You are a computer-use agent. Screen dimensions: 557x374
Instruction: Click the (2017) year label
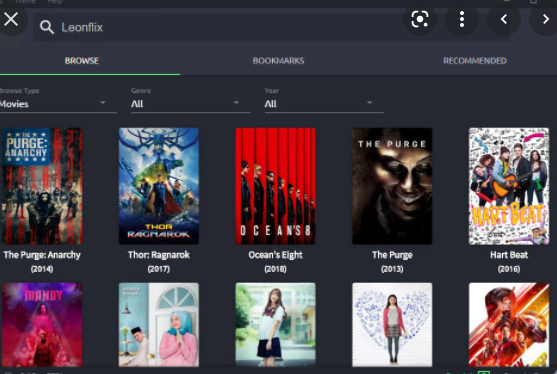click(x=158, y=269)
